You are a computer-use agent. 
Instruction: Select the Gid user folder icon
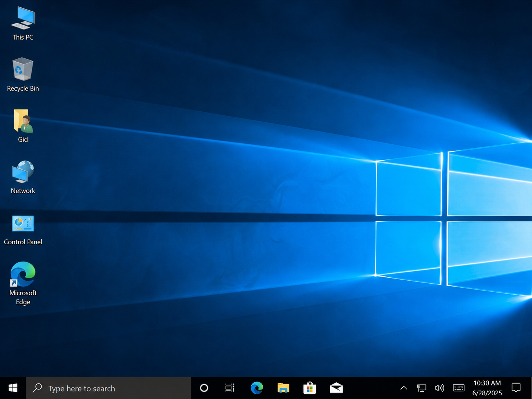tap(23, 126)
